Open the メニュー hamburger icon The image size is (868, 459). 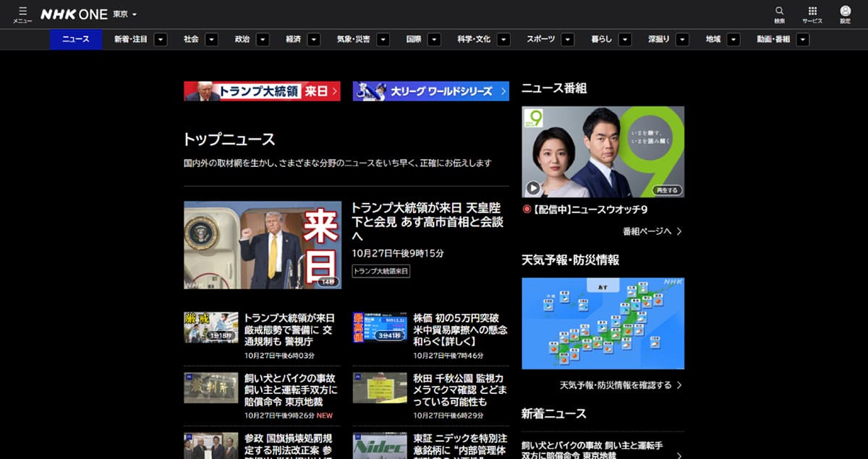point(22,12)
